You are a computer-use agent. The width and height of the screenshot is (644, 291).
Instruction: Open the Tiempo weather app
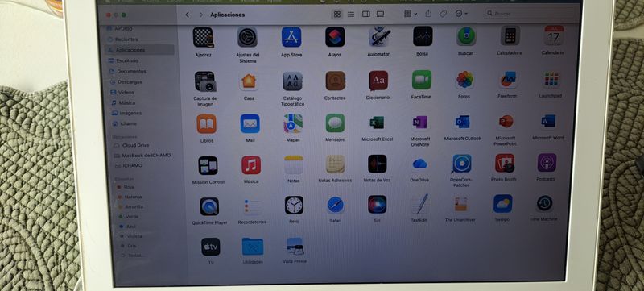pyautogui.click(x=502, y=203)
